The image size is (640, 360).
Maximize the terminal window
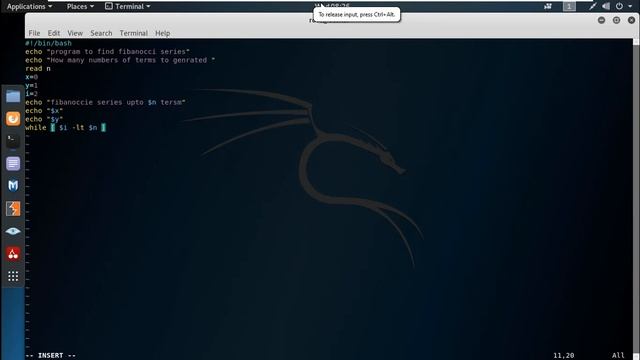[616, 20]
